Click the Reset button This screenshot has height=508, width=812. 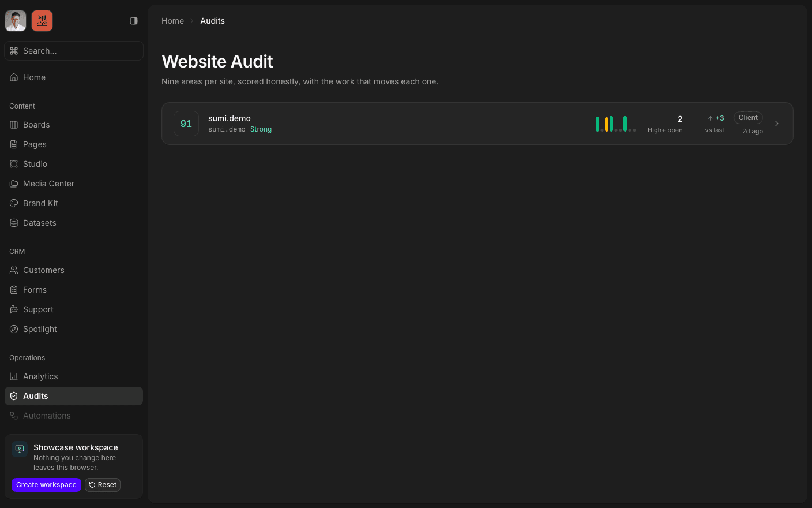pyautogui.click(x=103, y=485)
